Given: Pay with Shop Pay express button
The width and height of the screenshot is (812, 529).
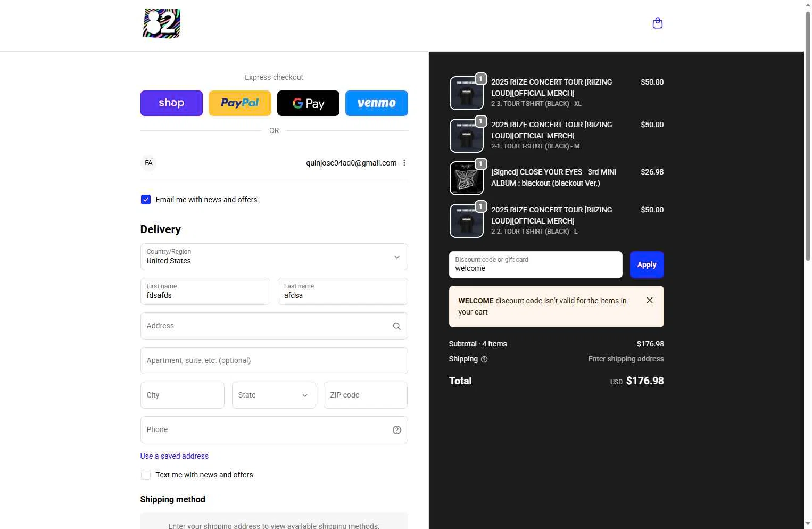Looking at the screenshot, I should coord(171,103).
